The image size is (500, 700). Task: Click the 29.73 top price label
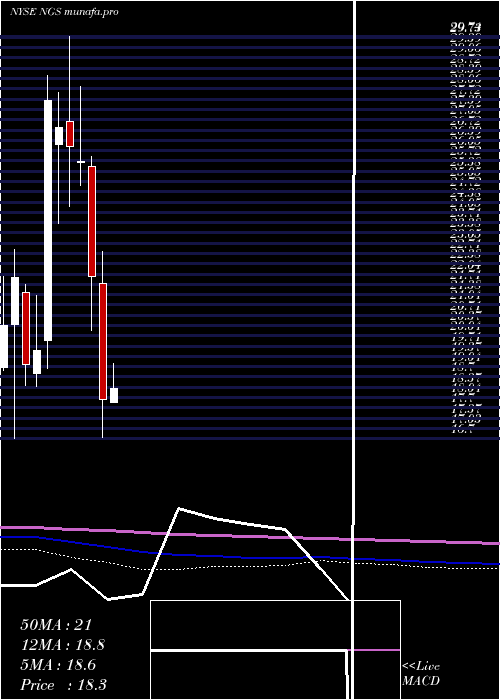click(467, 28)
